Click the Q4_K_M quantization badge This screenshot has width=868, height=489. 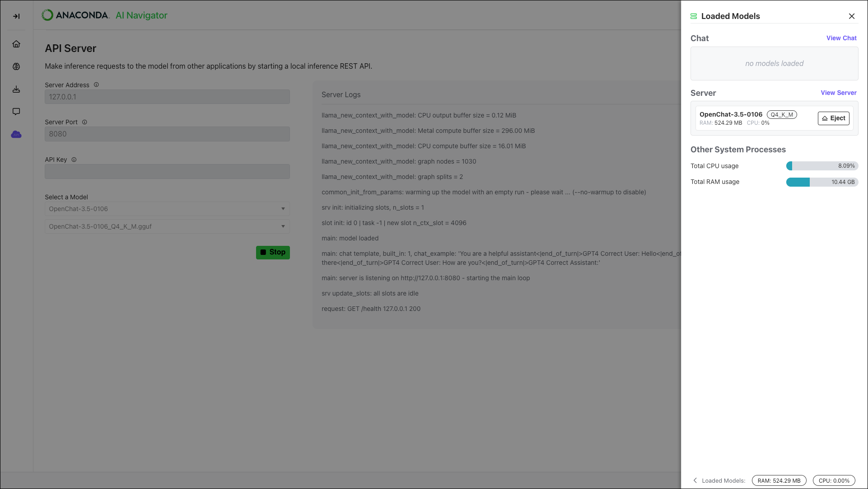click(x=782, y=115)
